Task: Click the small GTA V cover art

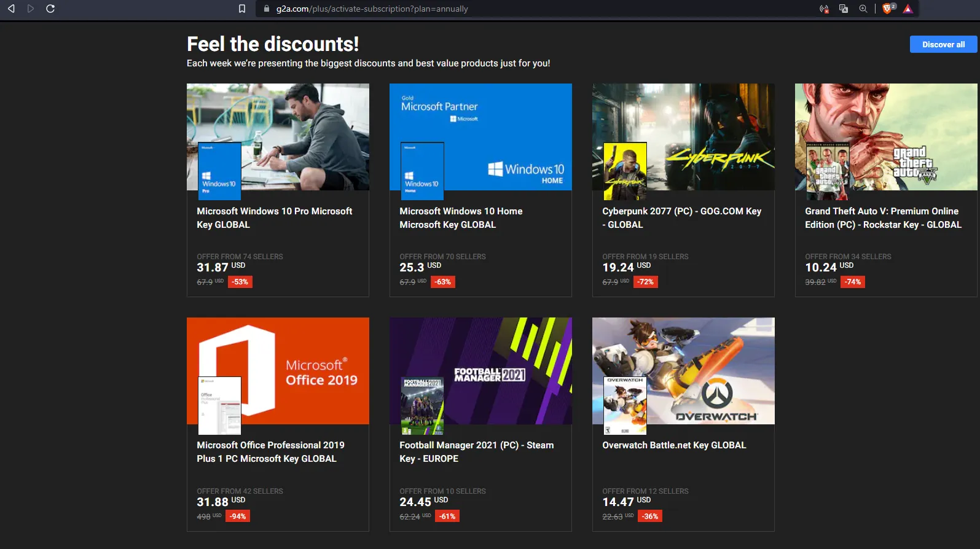Action: (x=828, y=171)
